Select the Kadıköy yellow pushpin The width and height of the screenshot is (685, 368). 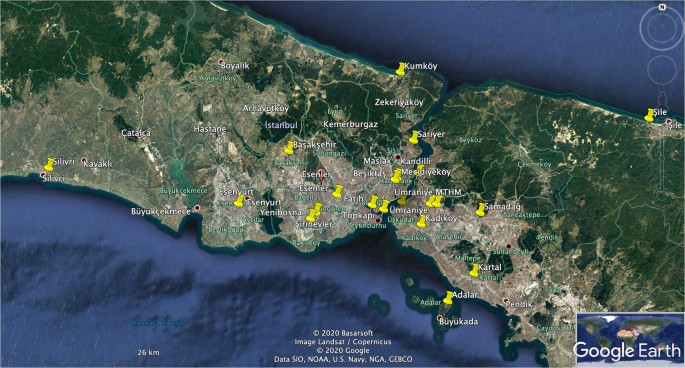(421, 221)
